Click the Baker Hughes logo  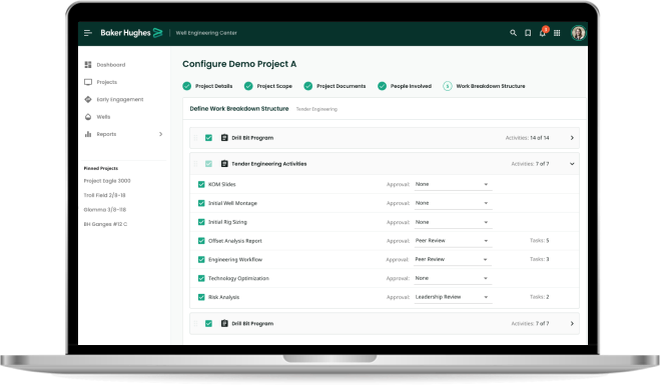(131, 33)
